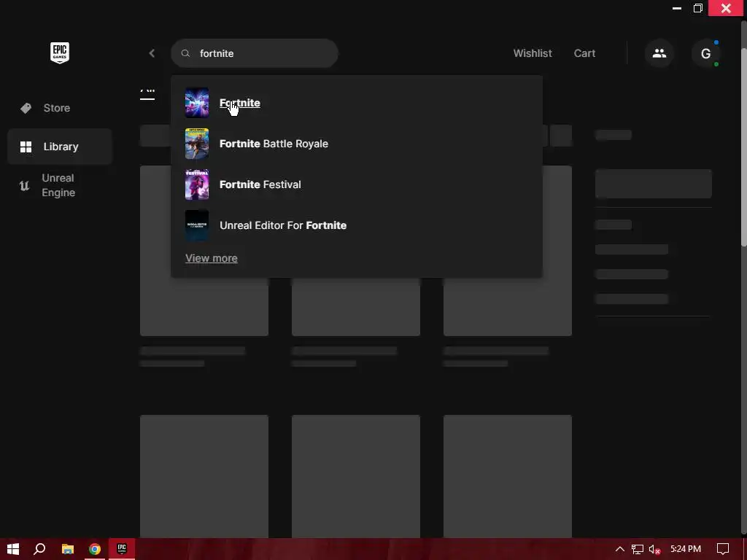Viewport: 747px width, 560px height.
Task: Select the Fortnite search result
Action: [x=357, y=103]
